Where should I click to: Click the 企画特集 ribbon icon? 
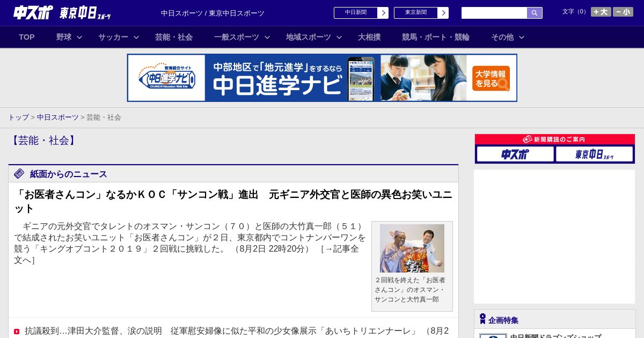click(x=482, y=319)
